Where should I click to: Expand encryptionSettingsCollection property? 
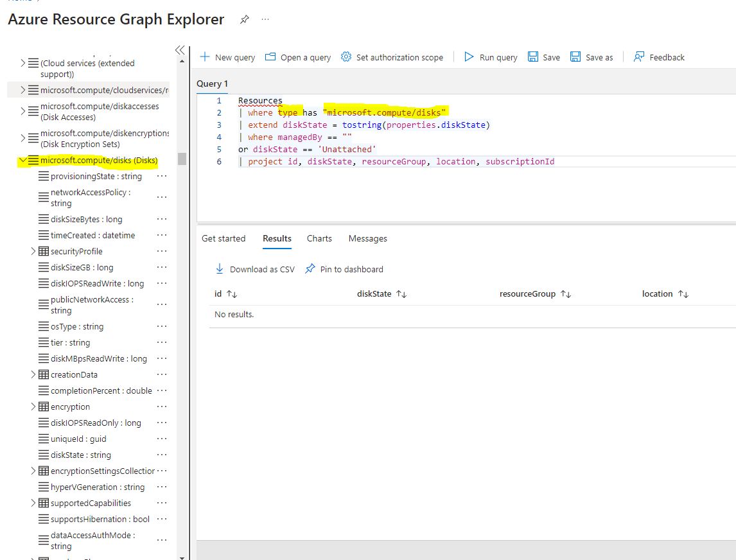coord(33,470)
